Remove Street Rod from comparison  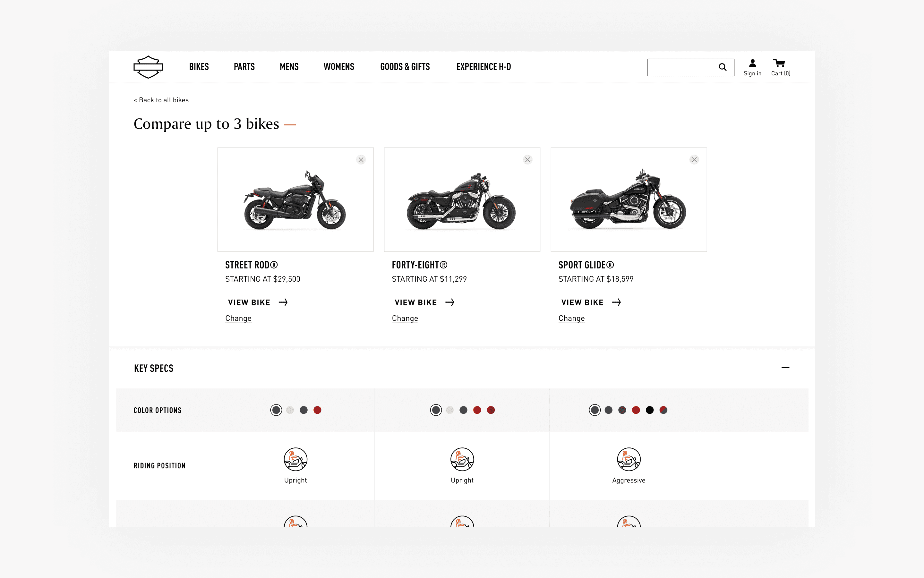click(x=361, y=160)
